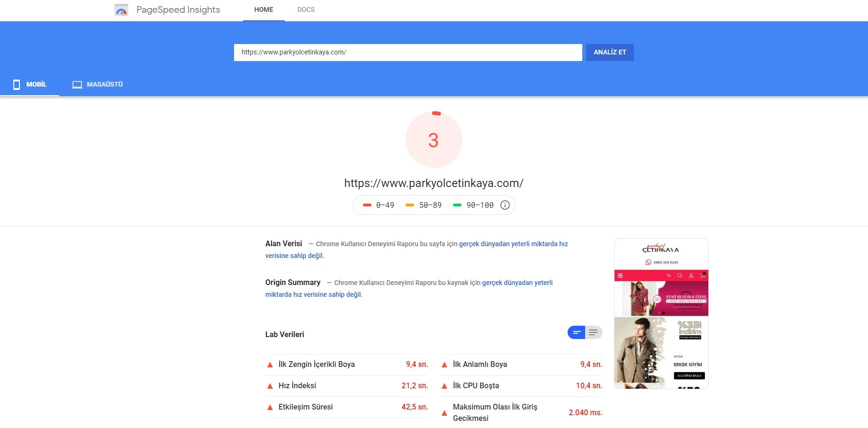The height and width of the screenshot is (428, 868).
Task: Click the Etkileşim Süresi metric label
Action: (306, 407)
